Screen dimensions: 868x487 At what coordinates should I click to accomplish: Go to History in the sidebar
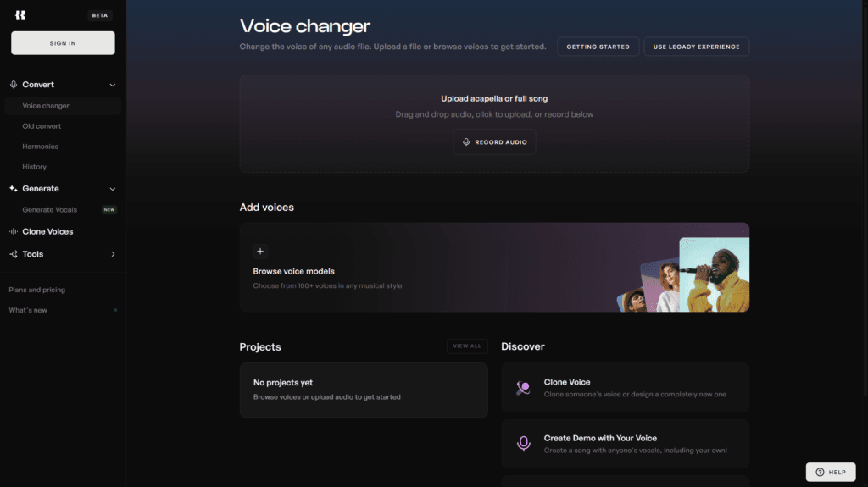click(34, 167)
